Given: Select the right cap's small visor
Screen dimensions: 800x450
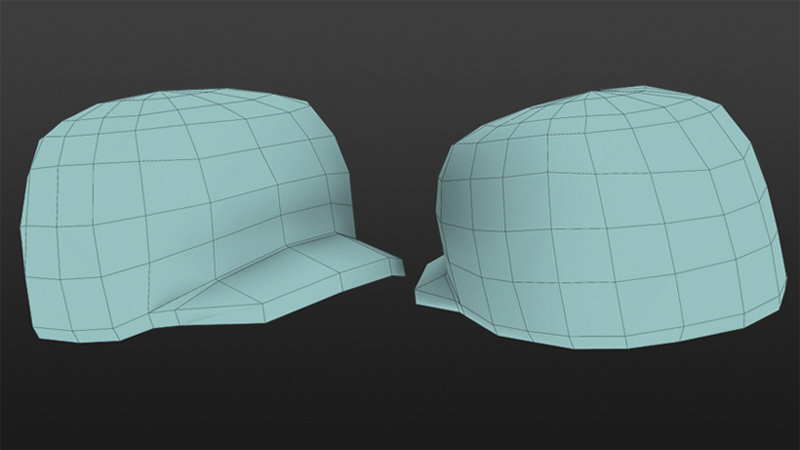Looking at the screenshot, I should [x=432, y=285].
